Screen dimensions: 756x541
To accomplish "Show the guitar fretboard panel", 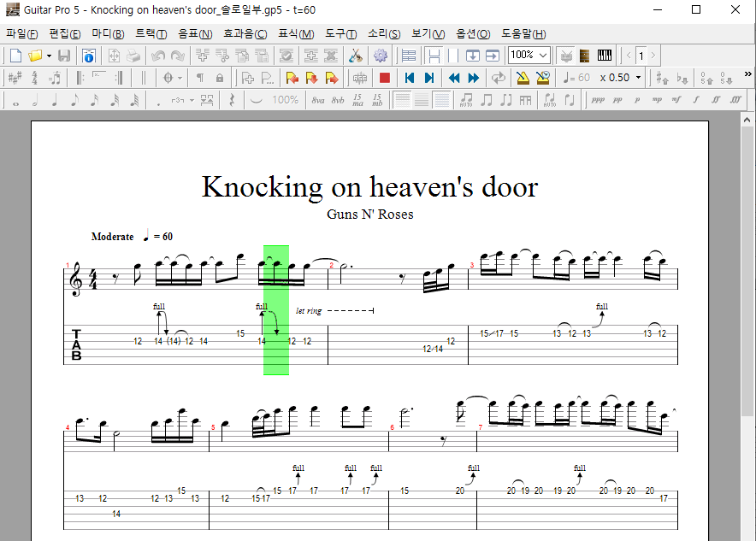I will coord(584,56).
